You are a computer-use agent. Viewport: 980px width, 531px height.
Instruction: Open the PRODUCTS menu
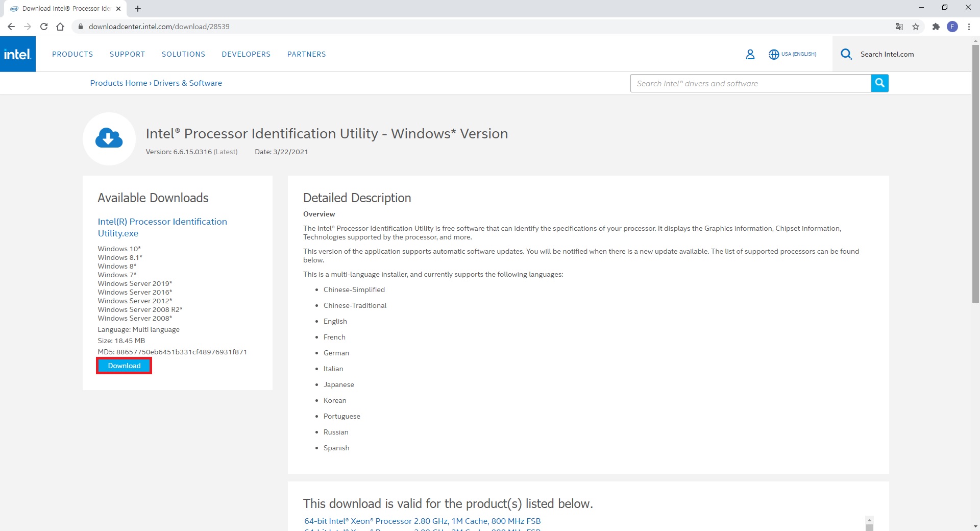(72, 54)
